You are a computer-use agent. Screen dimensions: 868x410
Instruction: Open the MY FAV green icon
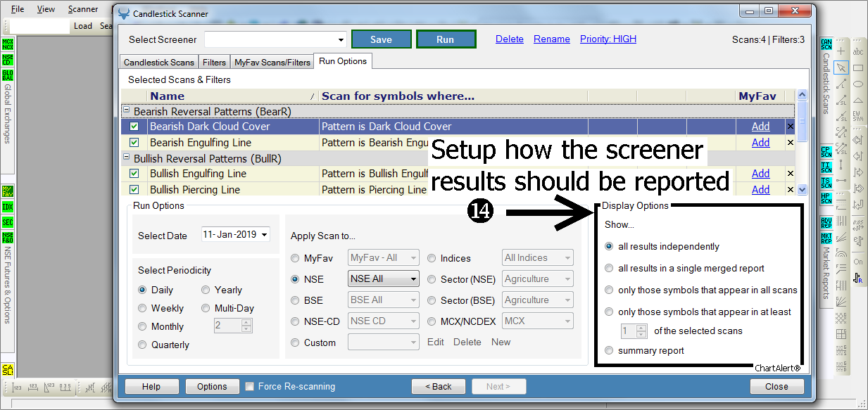click(8, 191)
